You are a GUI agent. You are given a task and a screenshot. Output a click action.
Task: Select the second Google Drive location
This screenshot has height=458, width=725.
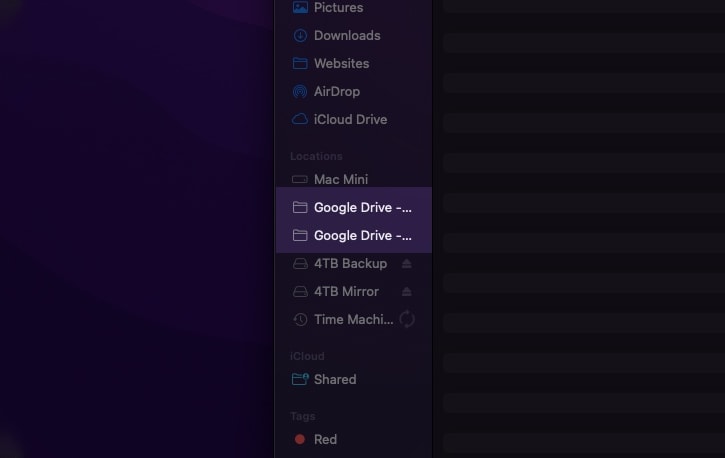pyautogui.click(x=354, y=236)
